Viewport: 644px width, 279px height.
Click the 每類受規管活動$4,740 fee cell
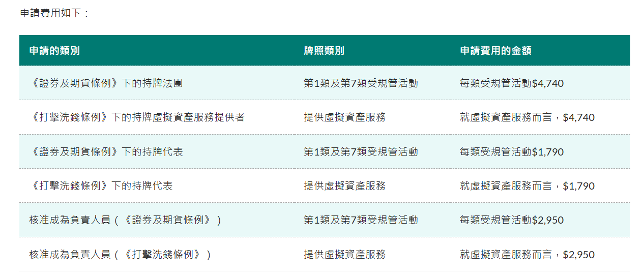coord(512,83)
